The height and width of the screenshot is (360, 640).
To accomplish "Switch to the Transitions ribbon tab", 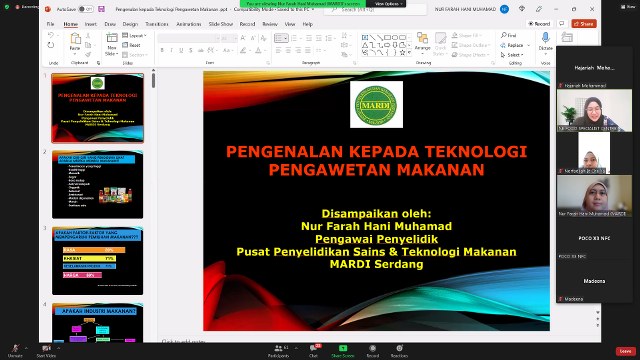I will [157, 24].
